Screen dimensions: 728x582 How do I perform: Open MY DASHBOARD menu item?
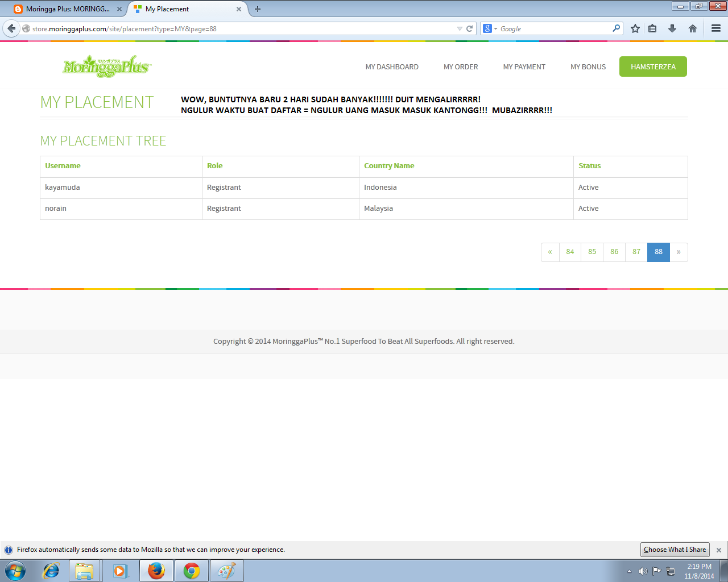point(392,67)
